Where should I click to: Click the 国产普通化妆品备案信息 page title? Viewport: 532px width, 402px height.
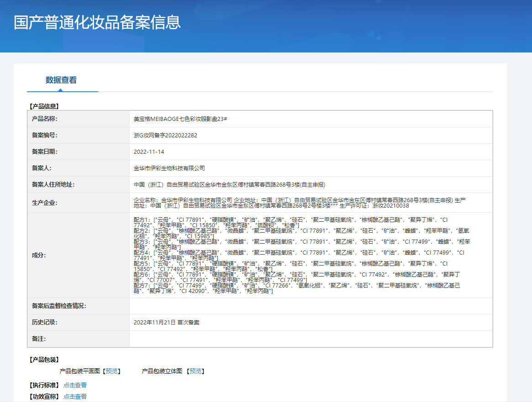coord(97,22)
